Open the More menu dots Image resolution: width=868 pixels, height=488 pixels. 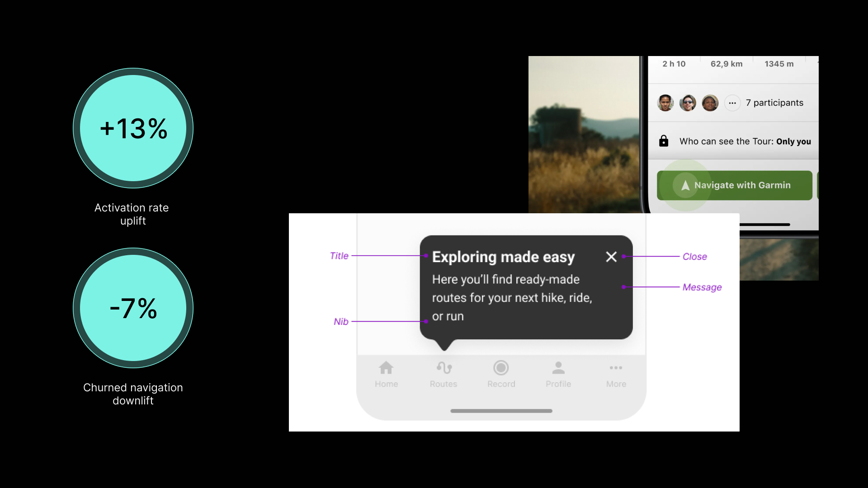(616, 368)
